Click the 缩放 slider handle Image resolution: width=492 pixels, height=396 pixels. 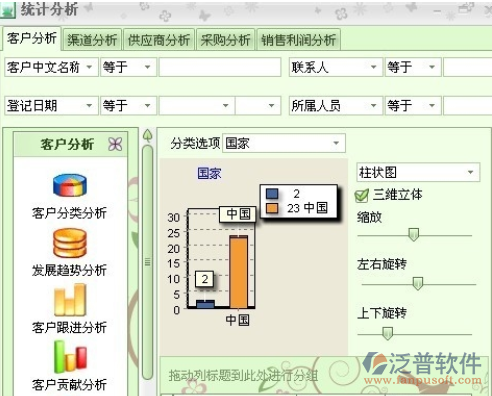click(x=413, y=235)
